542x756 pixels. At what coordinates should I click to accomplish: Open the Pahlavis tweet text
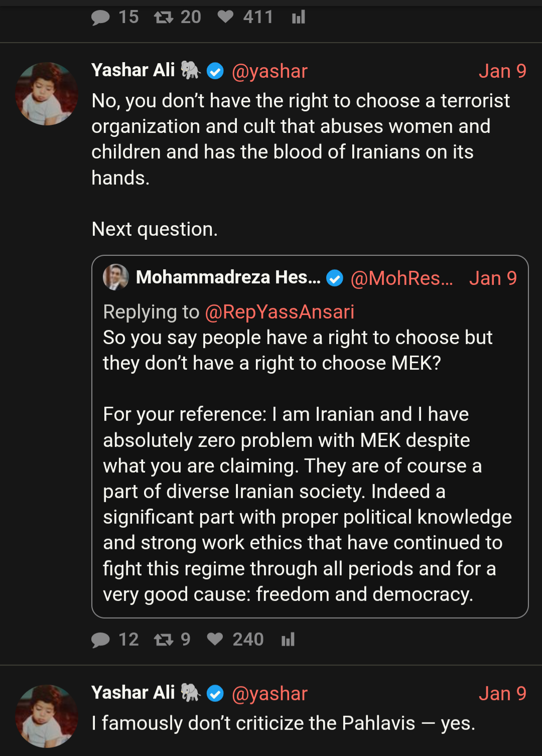click(x=283, y=723)
